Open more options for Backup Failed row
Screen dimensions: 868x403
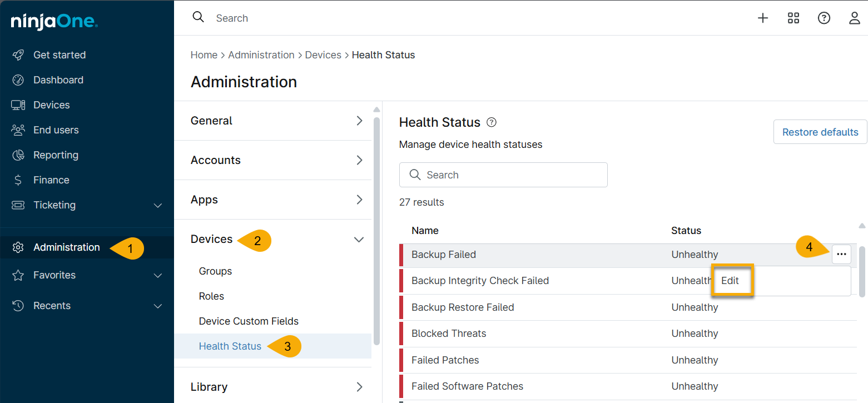(x=841, y=254)
